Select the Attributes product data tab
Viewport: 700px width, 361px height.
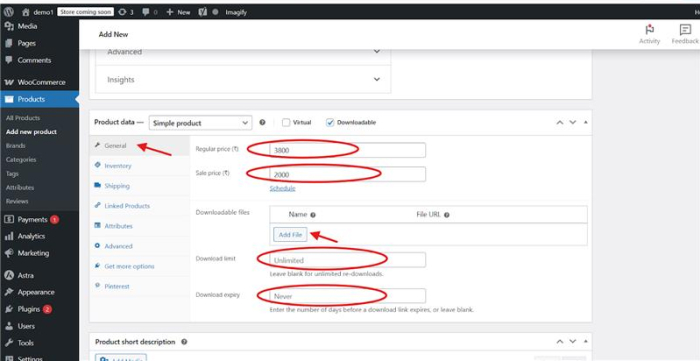[140, 226]
